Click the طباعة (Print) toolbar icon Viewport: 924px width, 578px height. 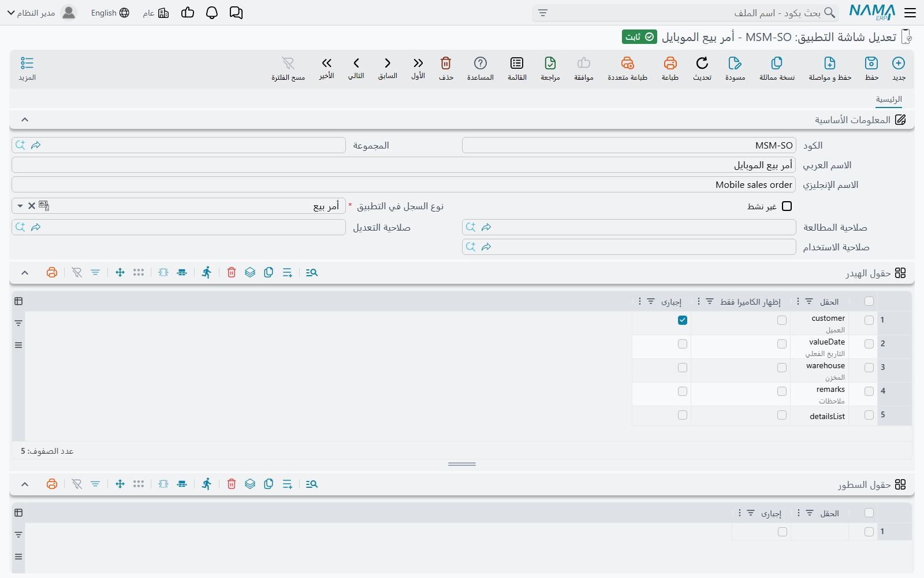(670, 63)
